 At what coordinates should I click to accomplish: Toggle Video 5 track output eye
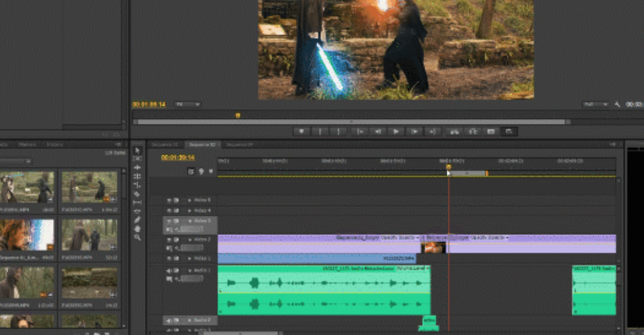coord(169,200)
